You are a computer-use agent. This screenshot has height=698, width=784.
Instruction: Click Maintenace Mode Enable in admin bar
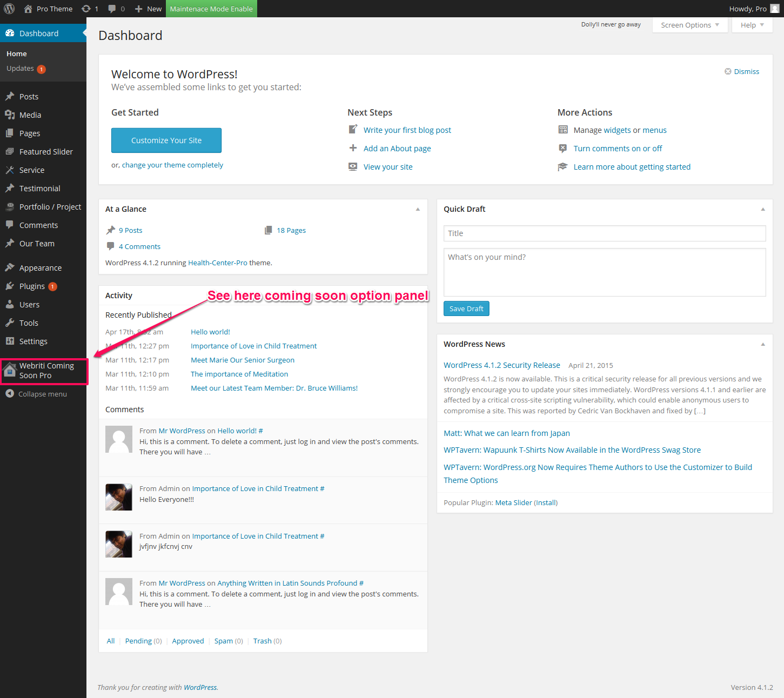pyautogui.click(x=211, y=9)
